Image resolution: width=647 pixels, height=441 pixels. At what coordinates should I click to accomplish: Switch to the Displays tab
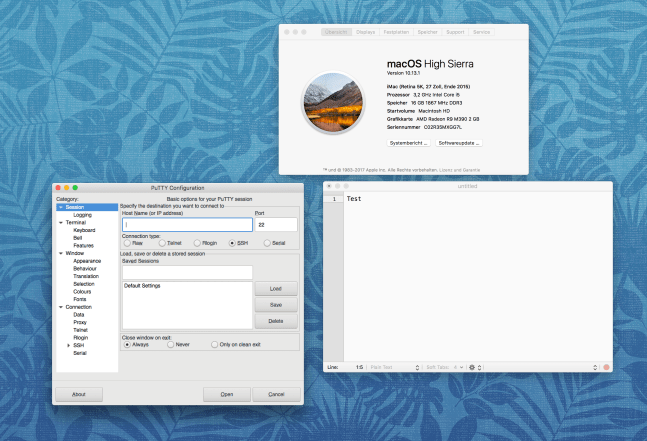[365, 32]
